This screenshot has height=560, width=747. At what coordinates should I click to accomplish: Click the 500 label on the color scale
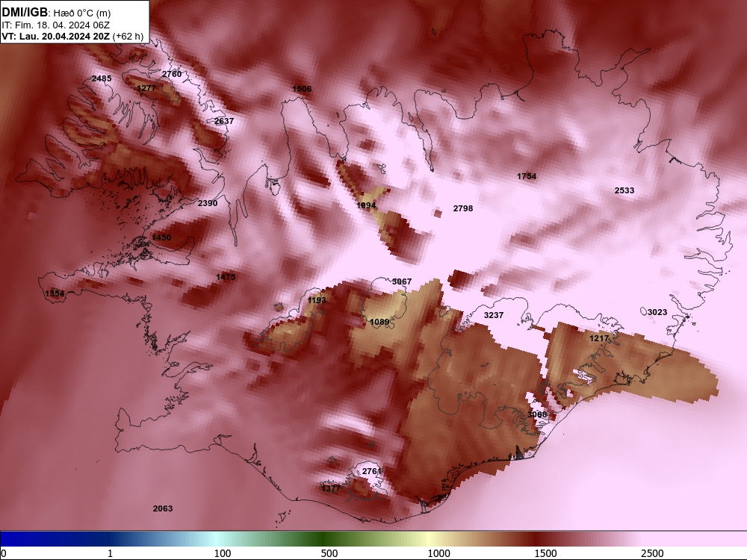click(x=329, y=553)
